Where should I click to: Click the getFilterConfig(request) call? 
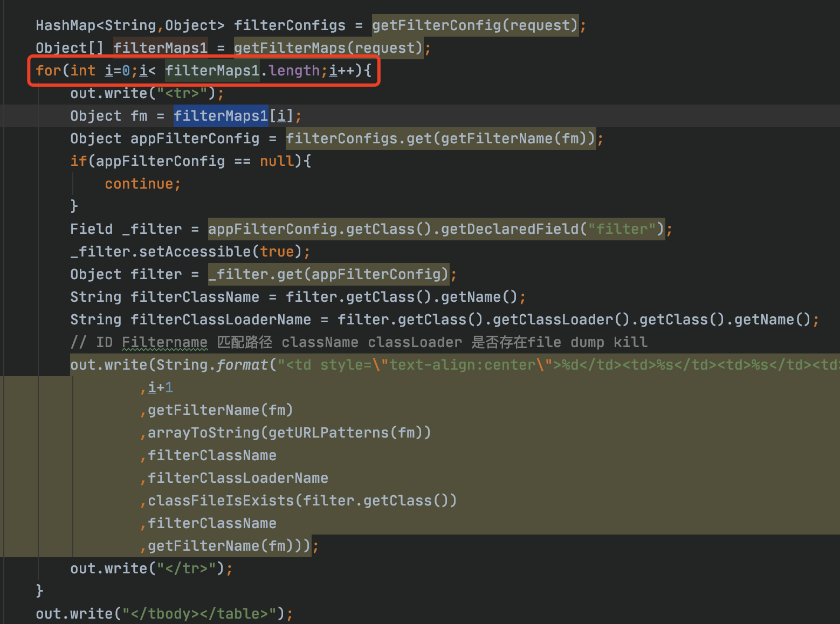tap(474, 25)
